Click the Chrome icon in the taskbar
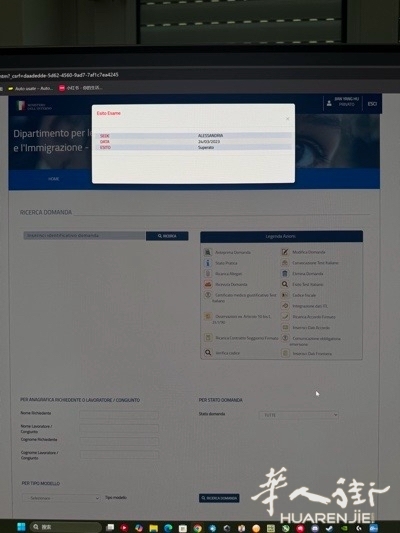 (197, 528)
